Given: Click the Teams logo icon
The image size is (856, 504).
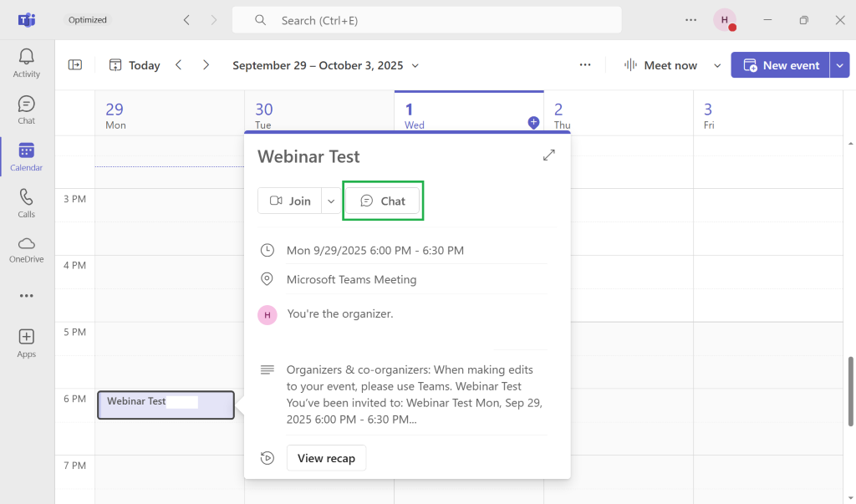Looking at the screenshot, I should coord(26,20).
